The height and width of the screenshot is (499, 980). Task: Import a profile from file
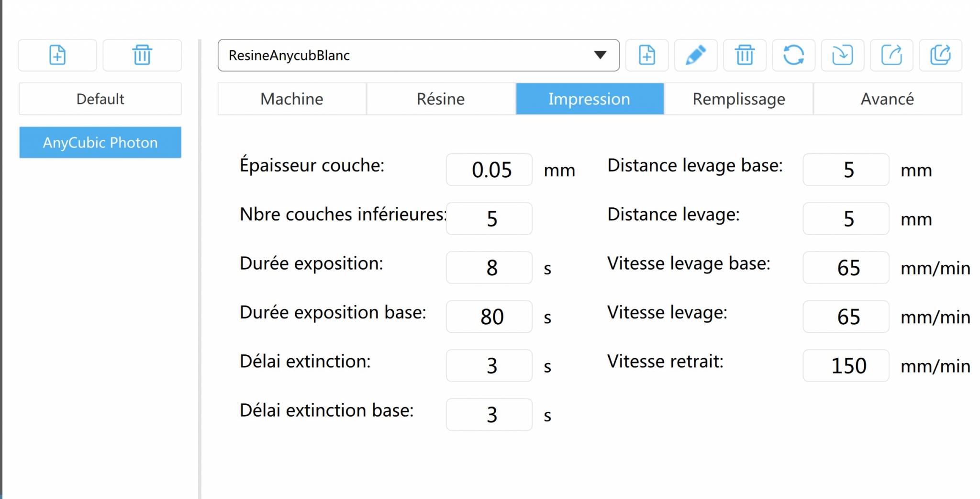tap(842, 55)
